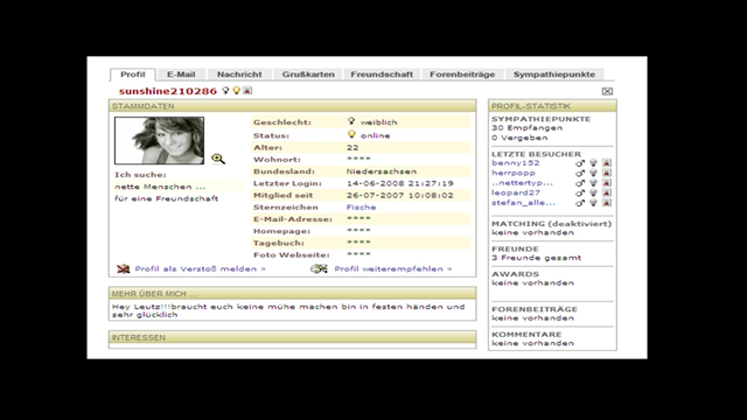Go to the Forenbeiträge tab
747x420 pixels.
pos(461,74)
